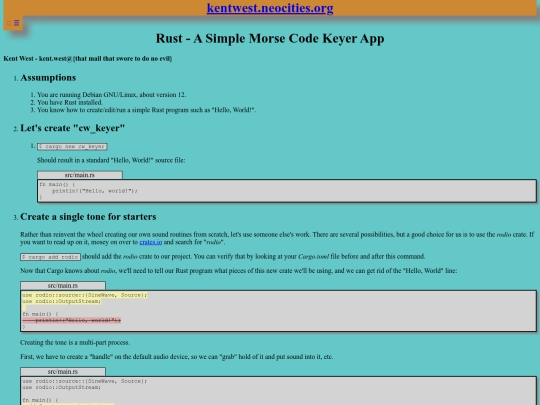Click highlighted "use rodio::source::{SineWave, Source};" line
540x405 pixels.
[85, 295]
